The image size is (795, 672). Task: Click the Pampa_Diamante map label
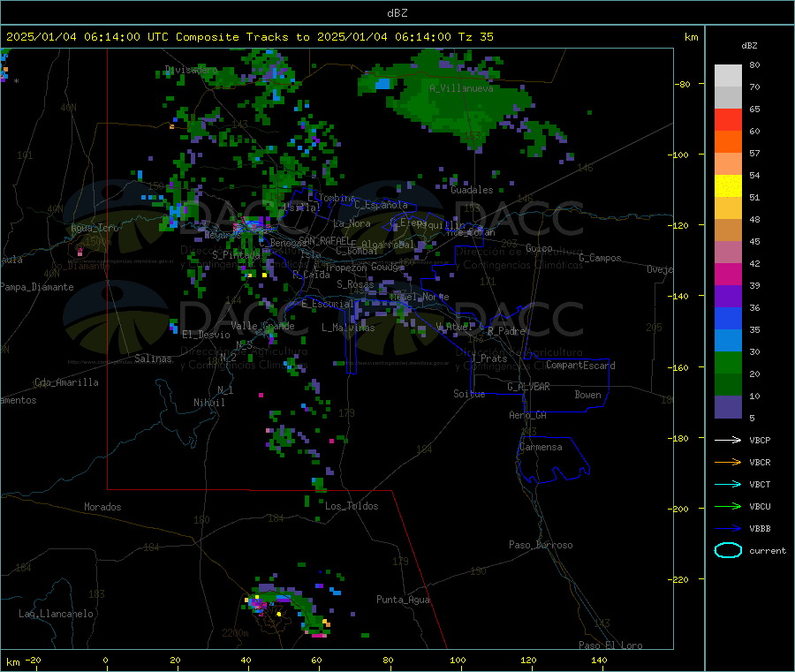(36, 287)
